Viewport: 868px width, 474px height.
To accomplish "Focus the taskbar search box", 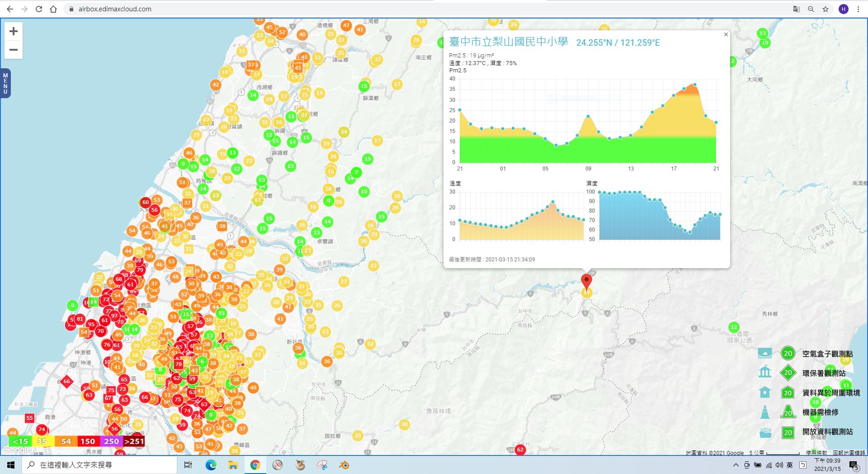I will pos(99,465).
